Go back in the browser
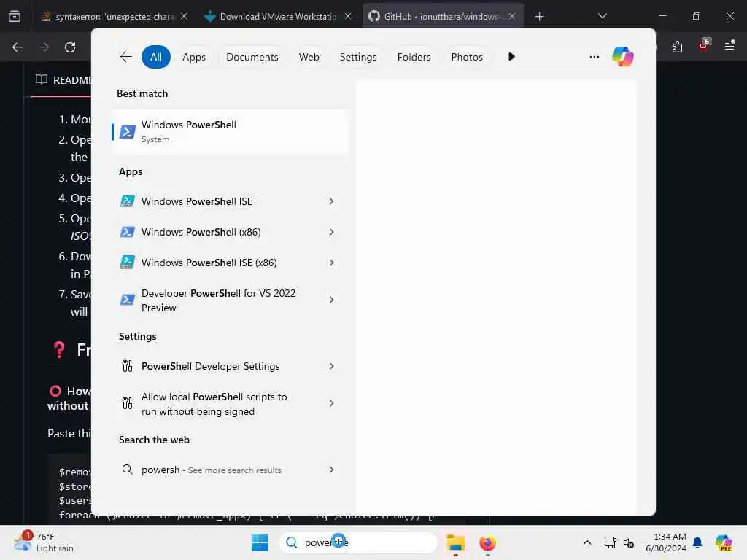The width and height of the screenshot is (747, 560). point(18,47)
